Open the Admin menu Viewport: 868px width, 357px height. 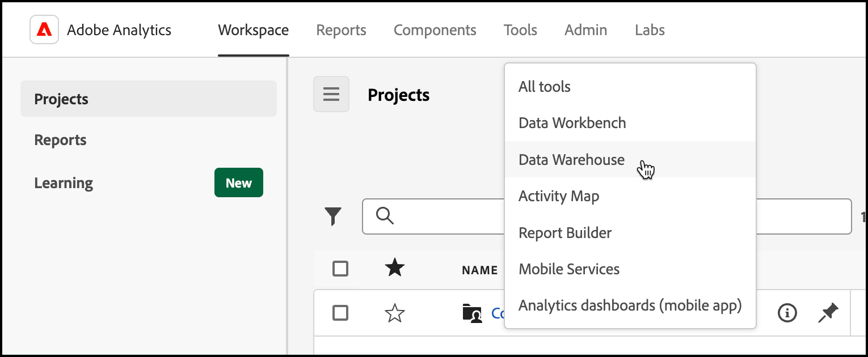tap(586, 30)
